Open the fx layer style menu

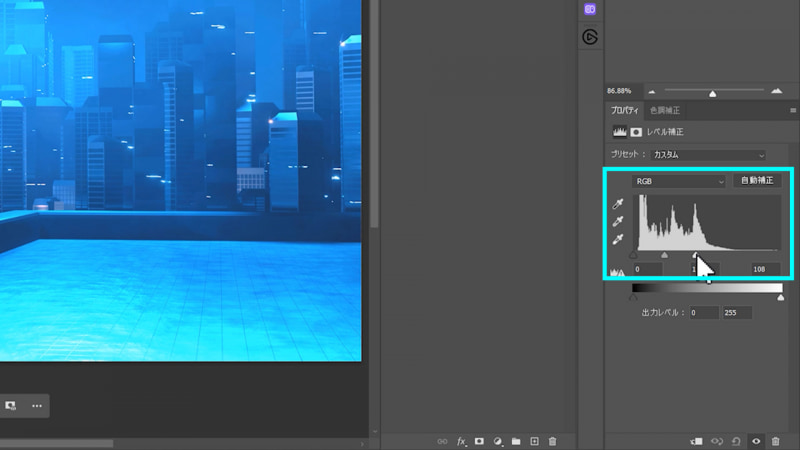(x=461, y=441)
